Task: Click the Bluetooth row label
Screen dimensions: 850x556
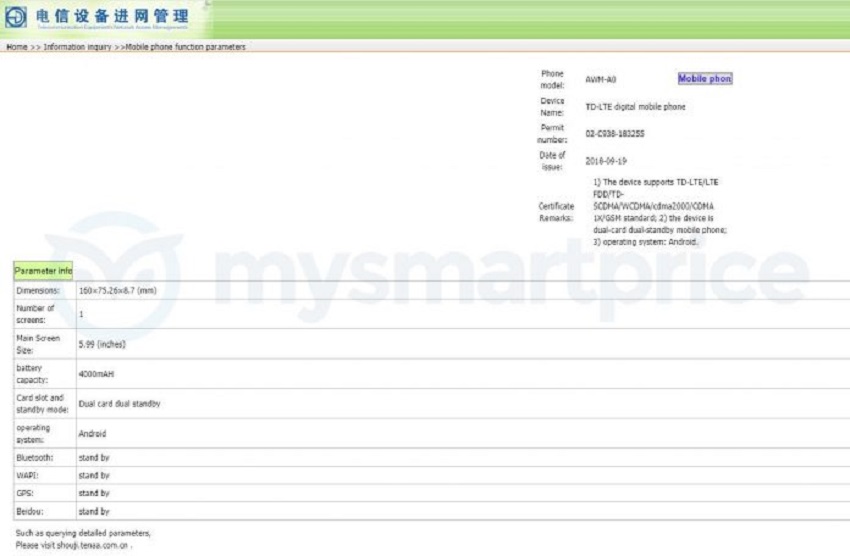Action: click(x=35, y=458)
